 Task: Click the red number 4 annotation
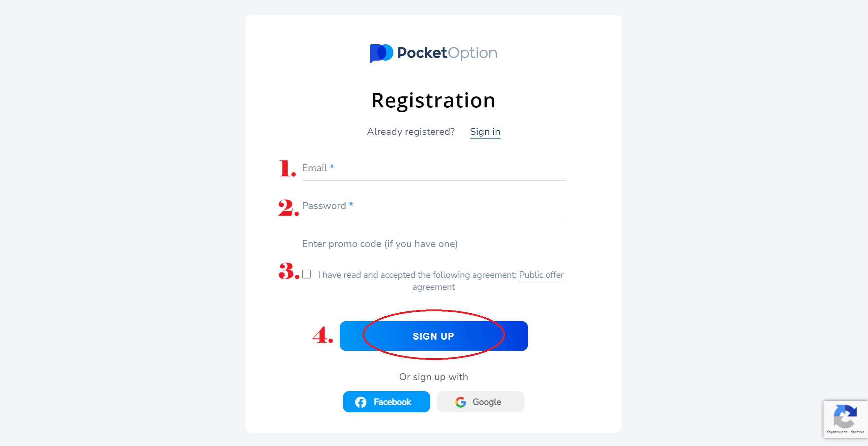point(323,335)
